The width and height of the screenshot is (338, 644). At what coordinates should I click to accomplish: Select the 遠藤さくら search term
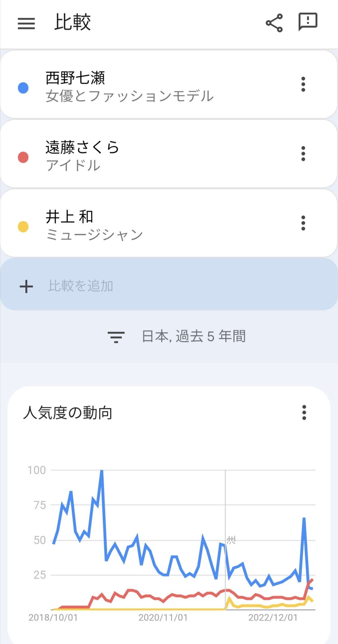click(82, 148)
